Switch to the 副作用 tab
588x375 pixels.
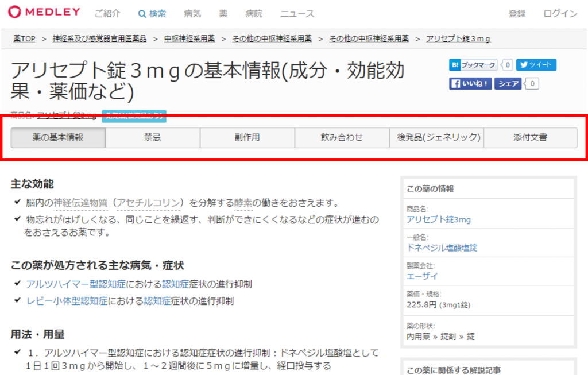[247, 138]
